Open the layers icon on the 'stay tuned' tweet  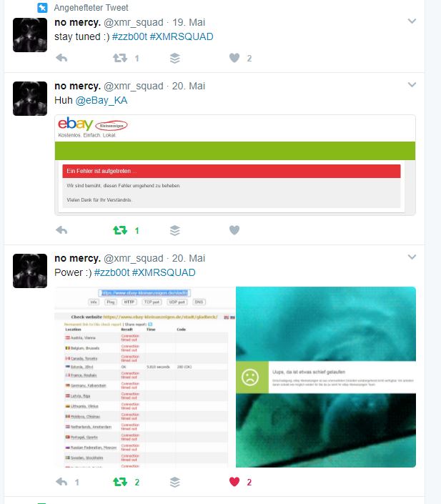[x=175, y=58]
